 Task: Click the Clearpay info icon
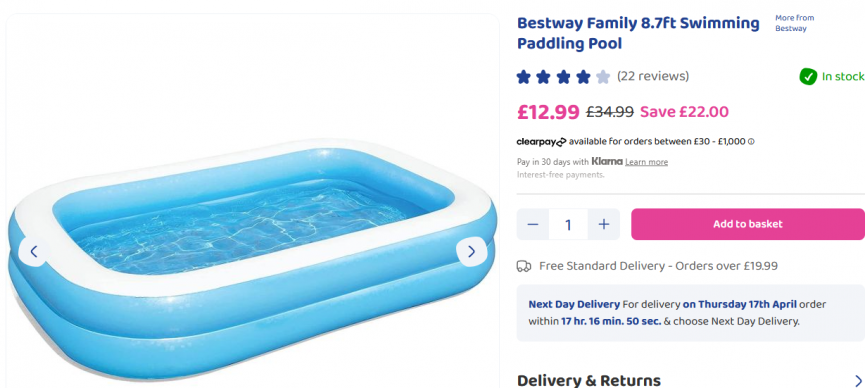pyautogui.click(x=751, y=142)
